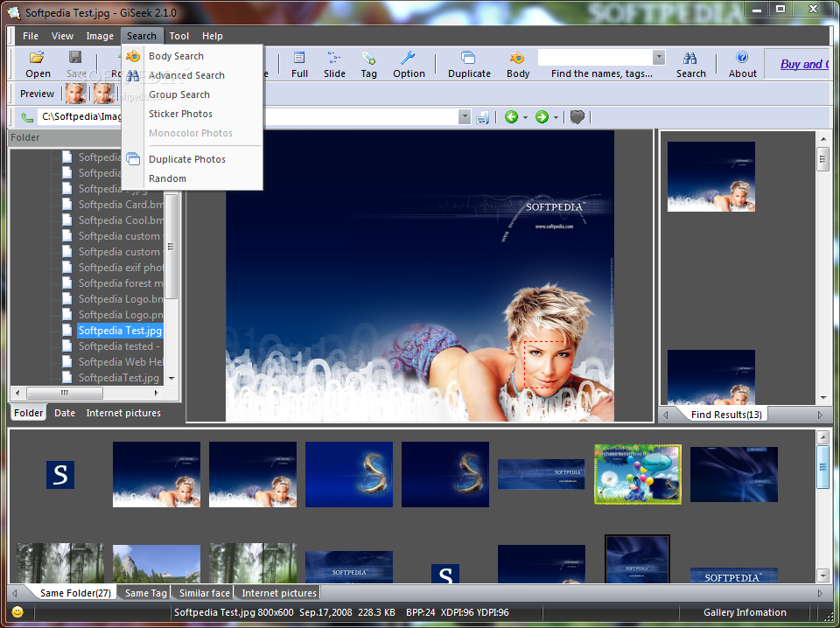Click the green phone icon beside path

pos(26,116)
